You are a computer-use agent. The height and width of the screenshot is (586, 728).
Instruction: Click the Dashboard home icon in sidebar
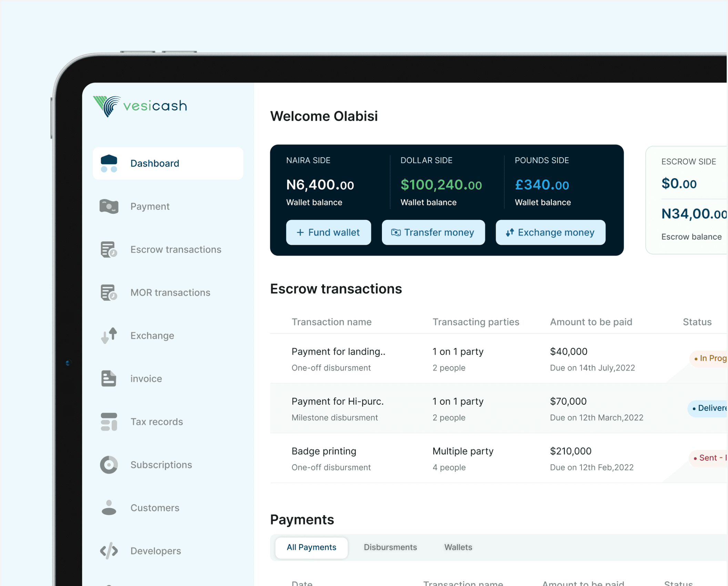pyautogui.click(x=109, y=163)
